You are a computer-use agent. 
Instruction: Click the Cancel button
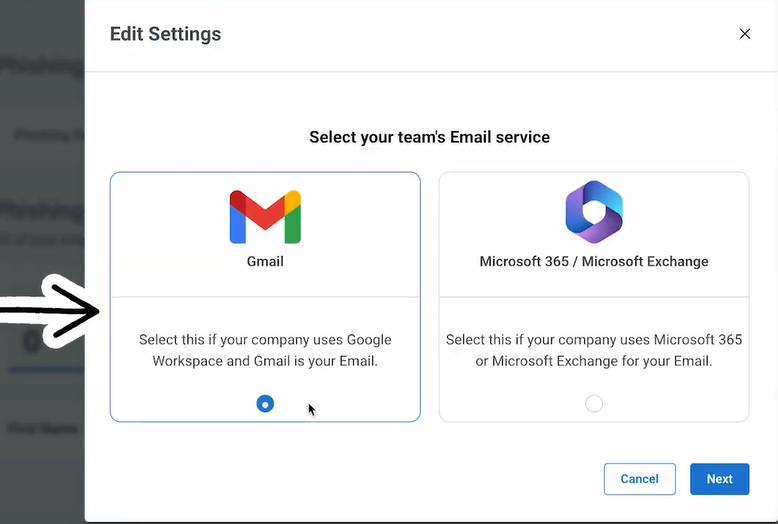pyautogui.click(x=640, y=479)
